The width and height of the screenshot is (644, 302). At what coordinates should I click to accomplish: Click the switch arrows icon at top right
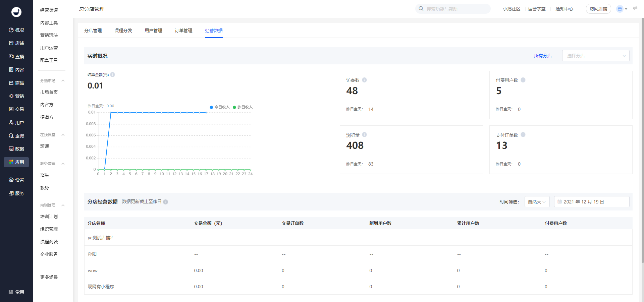tap(635, 8)
